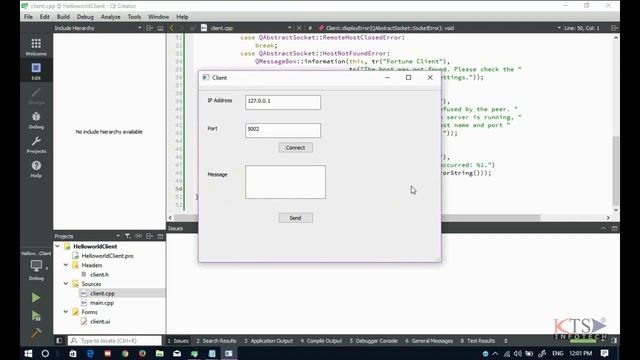Open the Debug menu
This screenshot has width=640, height=360.
[x=85, y=17]
